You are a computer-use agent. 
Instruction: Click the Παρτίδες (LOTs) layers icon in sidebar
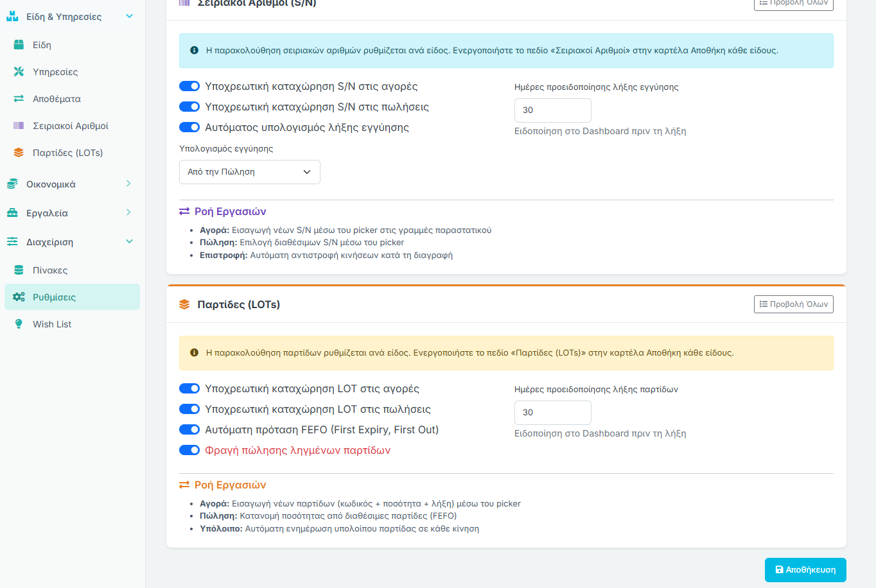tap(19, 153)
